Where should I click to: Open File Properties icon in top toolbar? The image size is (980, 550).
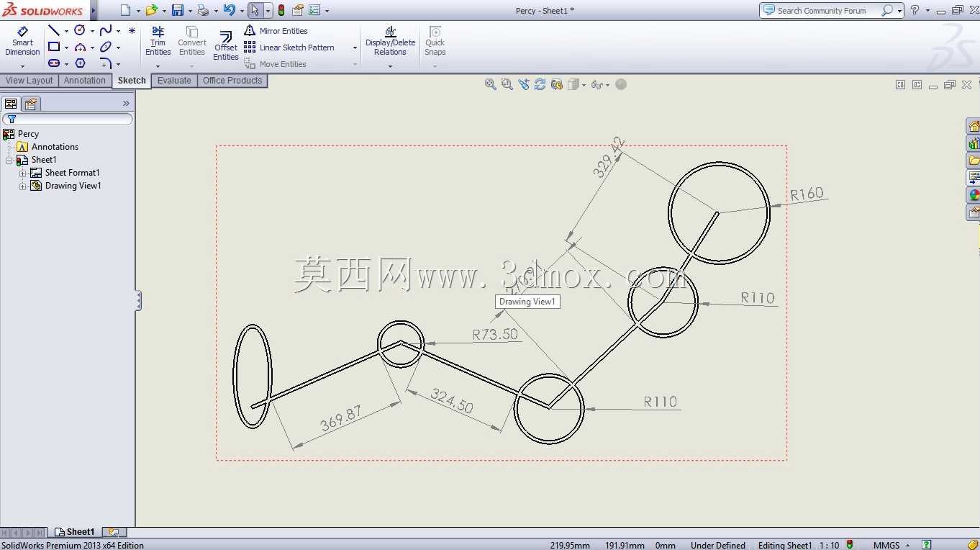click(x=297, y=10)
